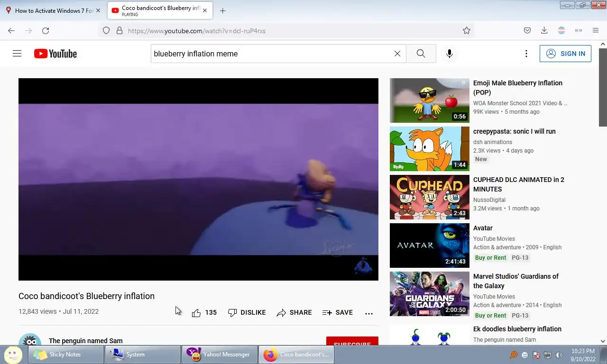Click the Show desktop strip beside clock
This screenshot has width=607, height=364.
[603, 355]
